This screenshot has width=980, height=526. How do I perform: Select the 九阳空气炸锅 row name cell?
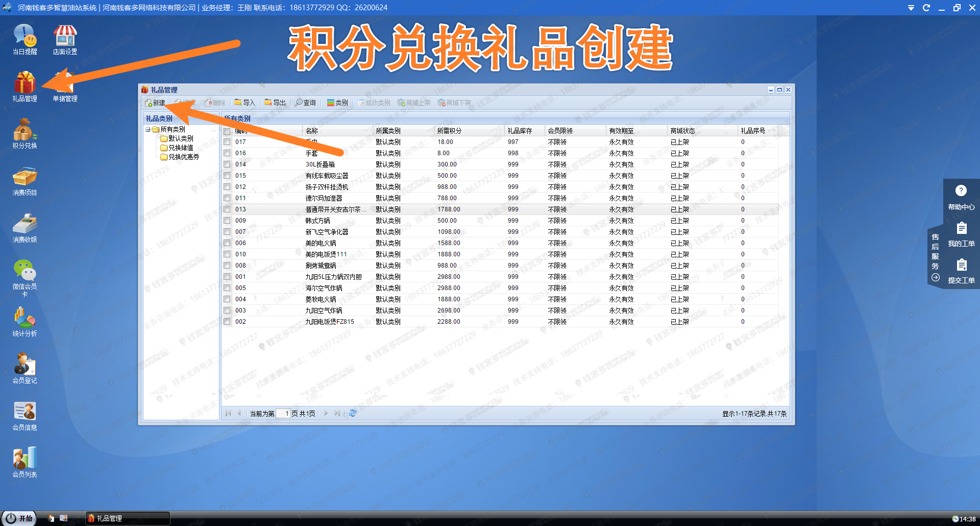click(x=324, y=310)
